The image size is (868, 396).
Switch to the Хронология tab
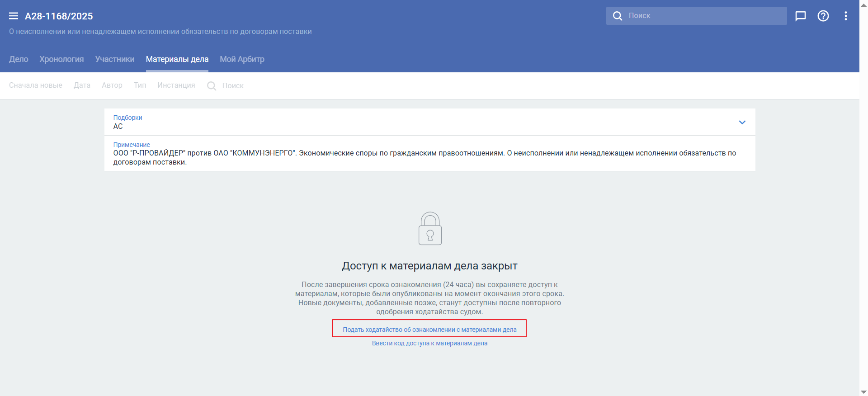[61, 59]
